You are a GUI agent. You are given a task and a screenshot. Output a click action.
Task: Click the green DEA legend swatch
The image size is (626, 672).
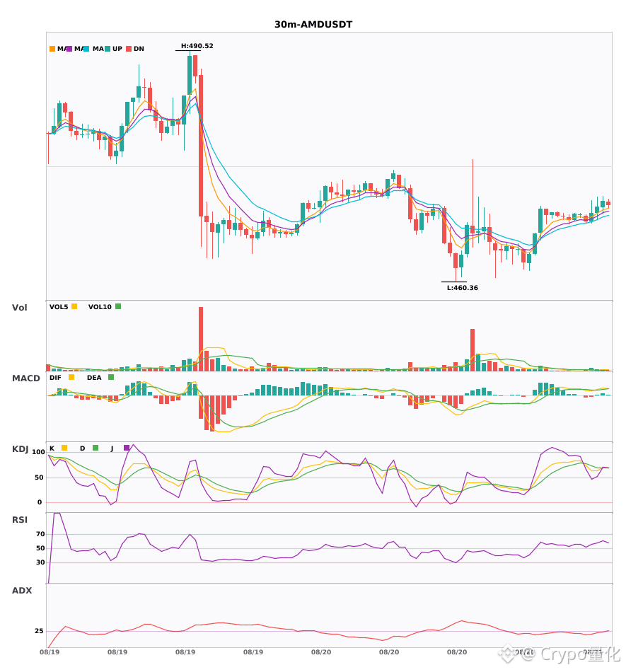(x=111, y=377)
